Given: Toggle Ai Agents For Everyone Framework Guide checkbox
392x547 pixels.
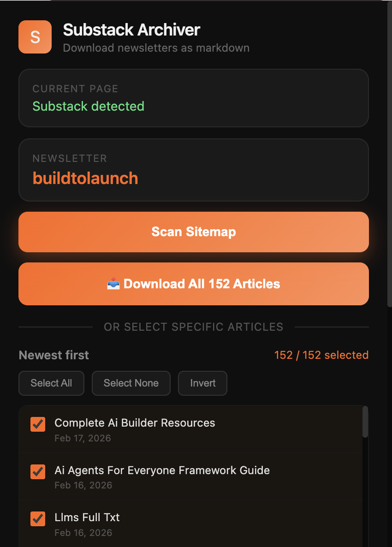Looking at the screenshot, I should coord(38,472).
